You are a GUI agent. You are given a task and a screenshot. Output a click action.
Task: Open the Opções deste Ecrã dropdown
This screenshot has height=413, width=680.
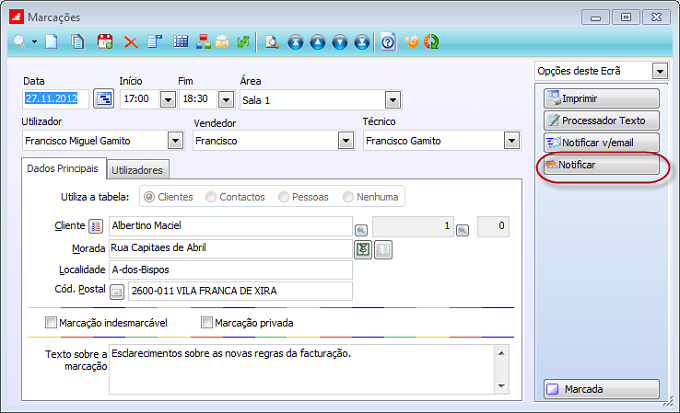(659, 71)
